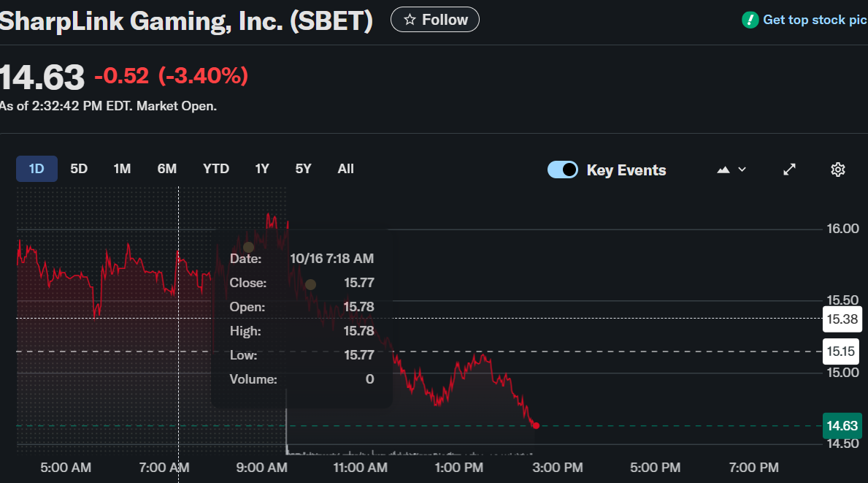Image resolution: width=868 pixels, height=483 pixels.
Task: Click the key event dot beside Close row
Action: coord(310,284)
